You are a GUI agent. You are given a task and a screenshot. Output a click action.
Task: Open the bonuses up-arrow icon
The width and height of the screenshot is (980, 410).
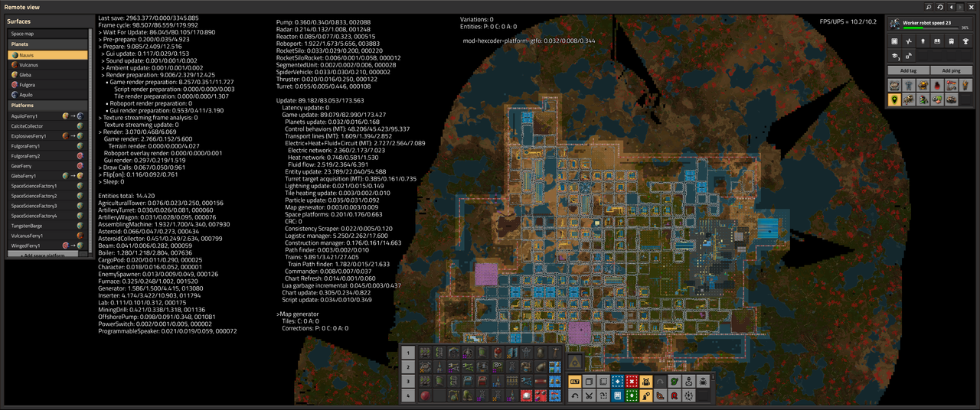click(923, 41)
